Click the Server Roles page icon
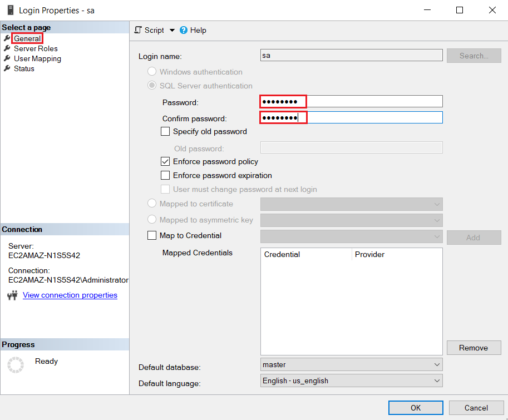The height and width of the screenshot is (420, 508). 8,48
